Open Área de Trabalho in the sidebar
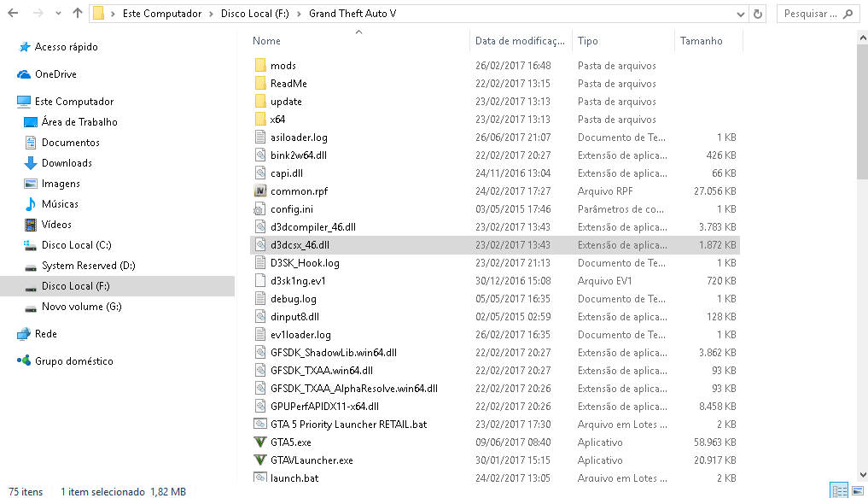This screenshot has width=868, height=498. (x=79, y=122)
